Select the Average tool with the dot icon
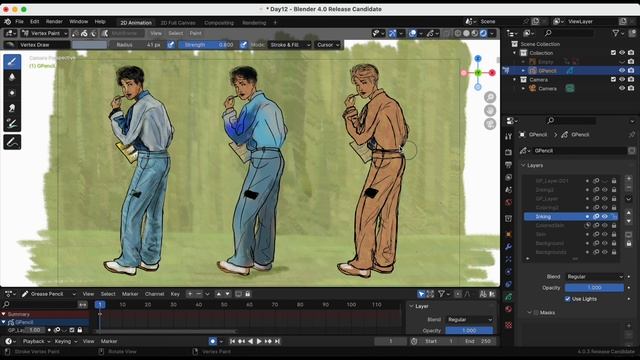The width and height of the screenshot is (640, 360). 12,93
